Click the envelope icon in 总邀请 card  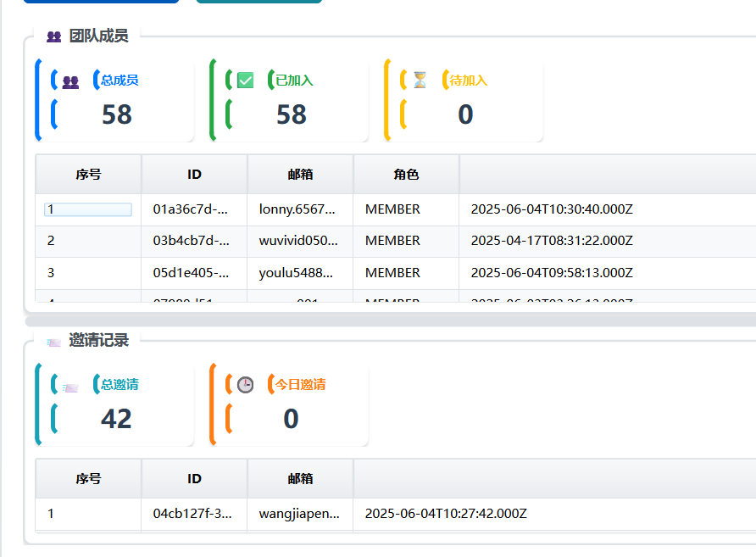point(70,387)
